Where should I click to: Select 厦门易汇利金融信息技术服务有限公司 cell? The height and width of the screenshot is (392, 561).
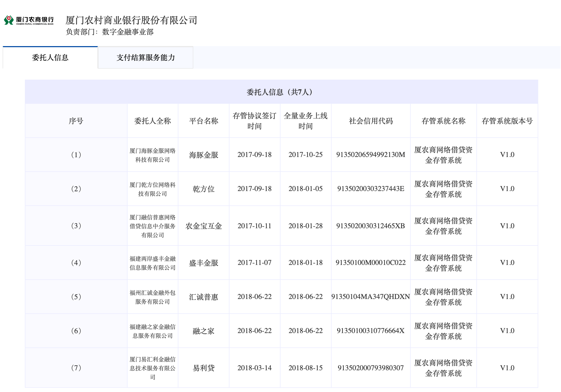tap(153, 368)
